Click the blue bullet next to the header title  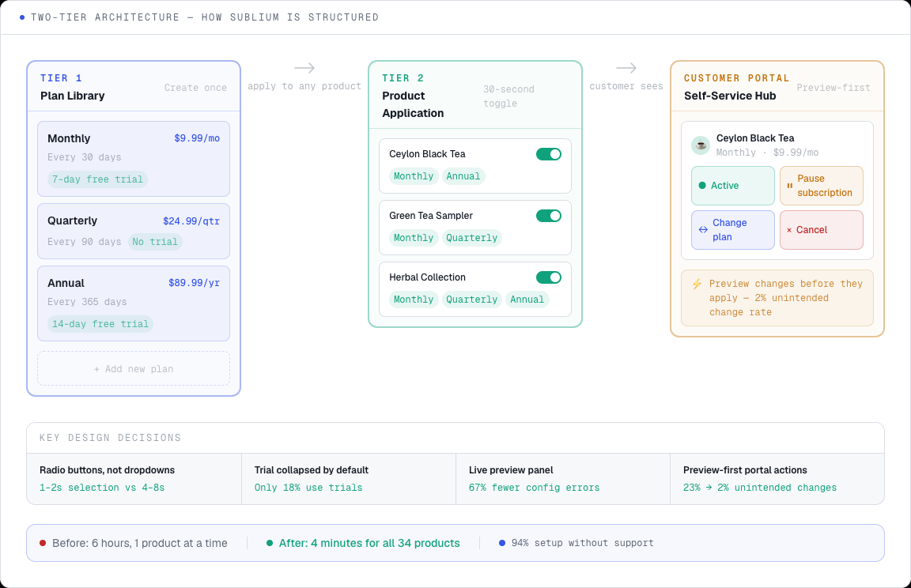click(x=21, y=17)
